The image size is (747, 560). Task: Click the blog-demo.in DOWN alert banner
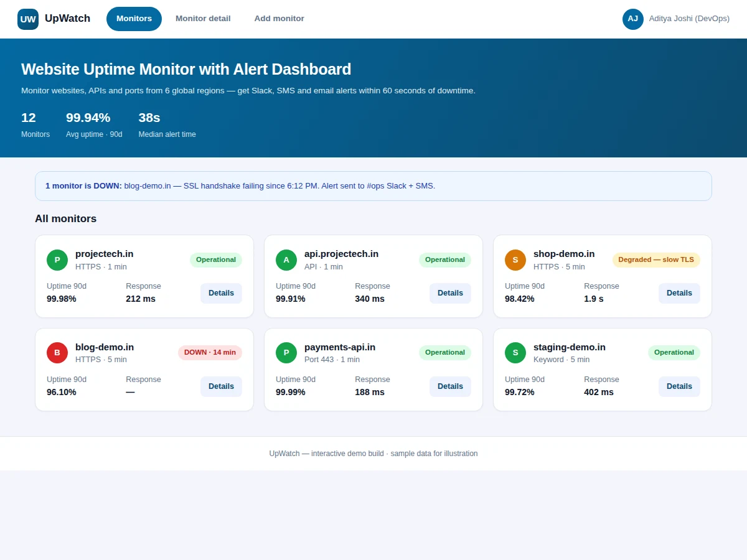(374, 186)
